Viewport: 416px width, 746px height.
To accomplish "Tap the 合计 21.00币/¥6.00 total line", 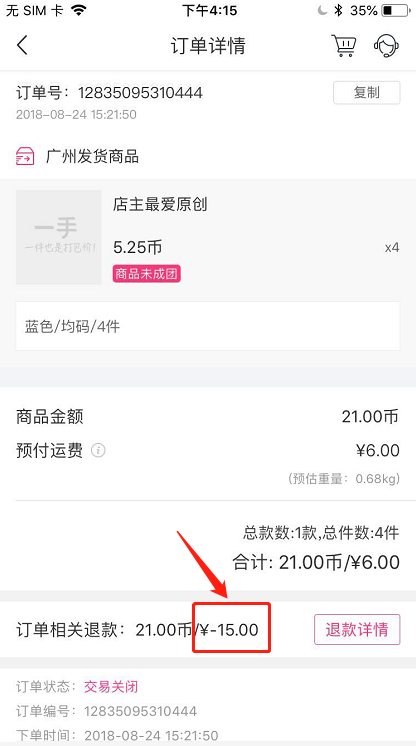I will [316, 563].
